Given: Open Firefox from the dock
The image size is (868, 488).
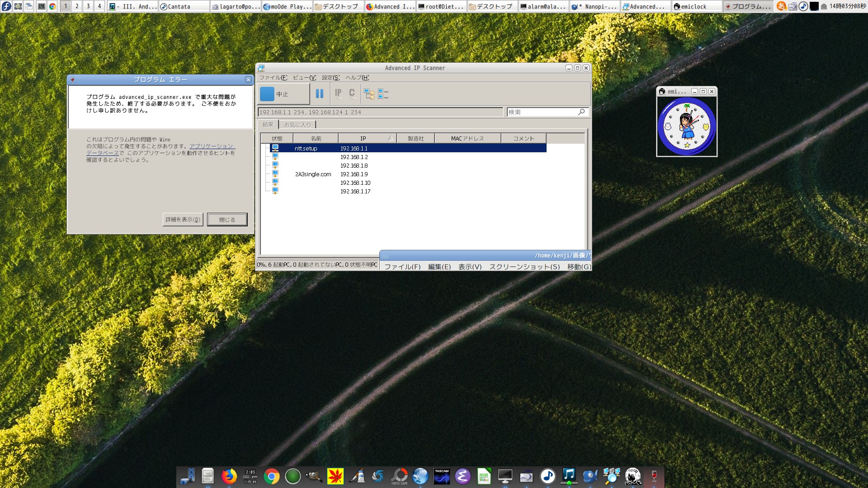Looking at the screenshot, I should [229, 477].
